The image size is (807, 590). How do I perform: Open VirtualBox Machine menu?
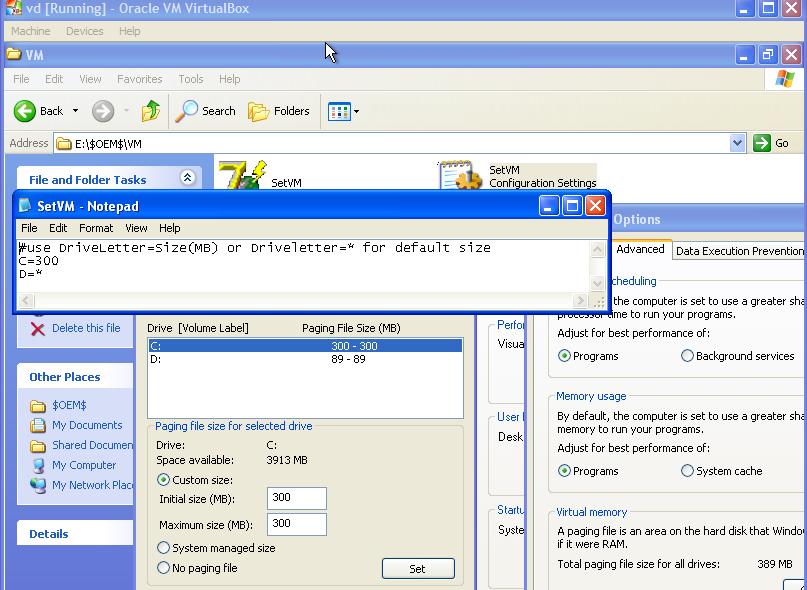tap(31, 31)
